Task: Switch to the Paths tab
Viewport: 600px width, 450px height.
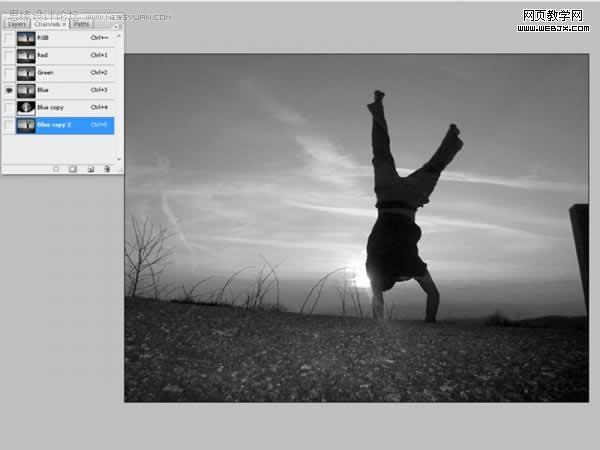Action: (81, 24)
